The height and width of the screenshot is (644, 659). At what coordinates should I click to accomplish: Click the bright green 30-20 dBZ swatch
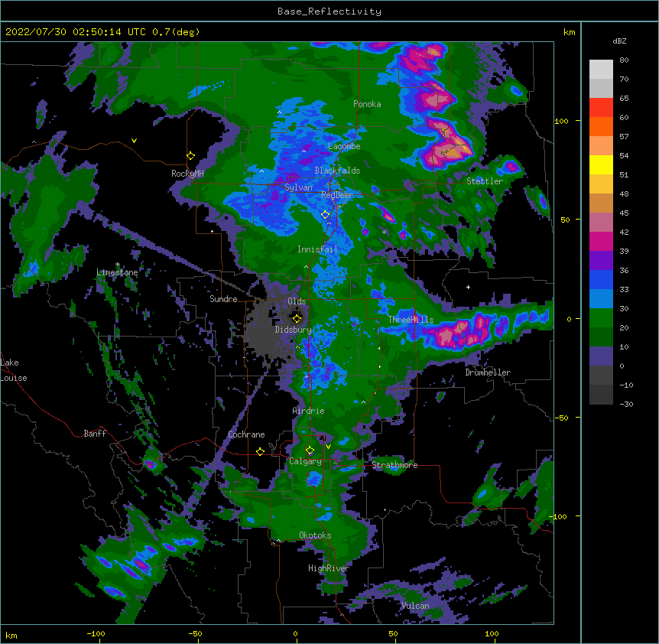tap(601, 318)
